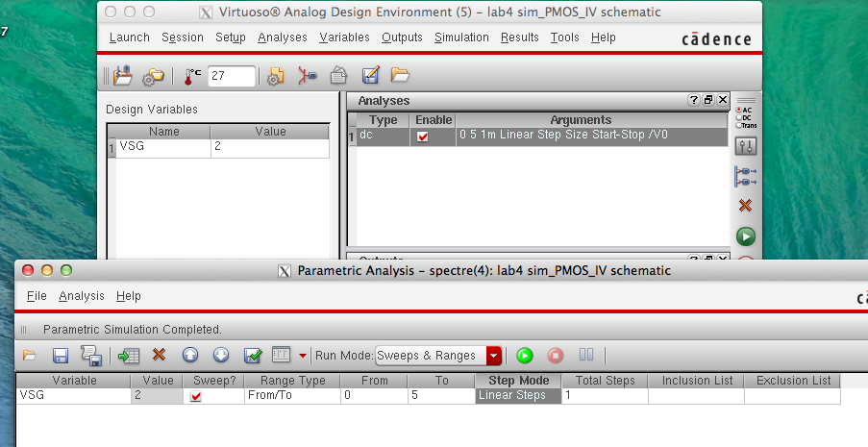This screenshot has height=447, width=868.
Task: Click the session setup icon in ADE toolbar
Action: 123,75
